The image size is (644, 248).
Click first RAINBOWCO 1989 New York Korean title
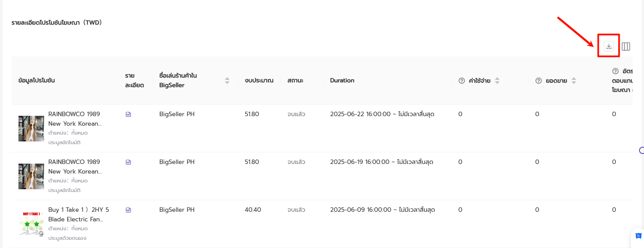75,119
